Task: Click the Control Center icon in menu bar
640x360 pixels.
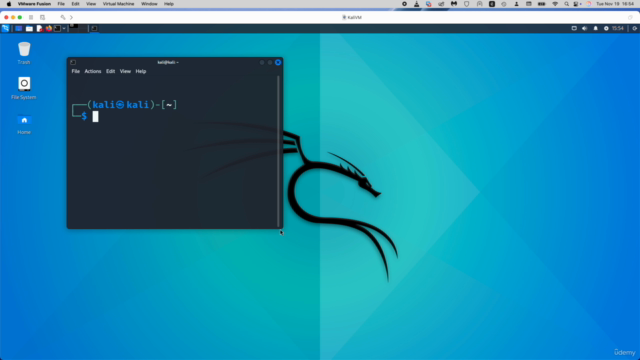Action: (577, 4)
